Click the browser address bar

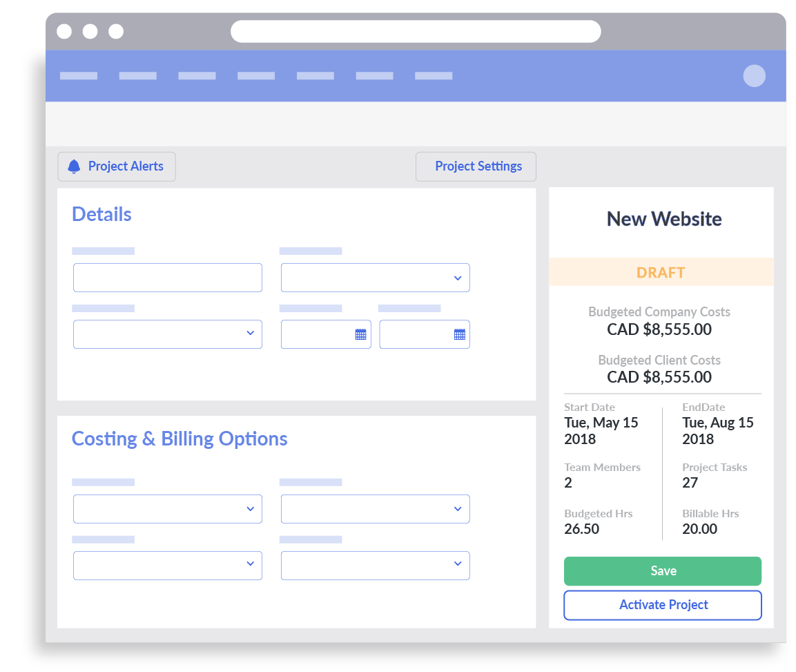[x=416, y=32]
